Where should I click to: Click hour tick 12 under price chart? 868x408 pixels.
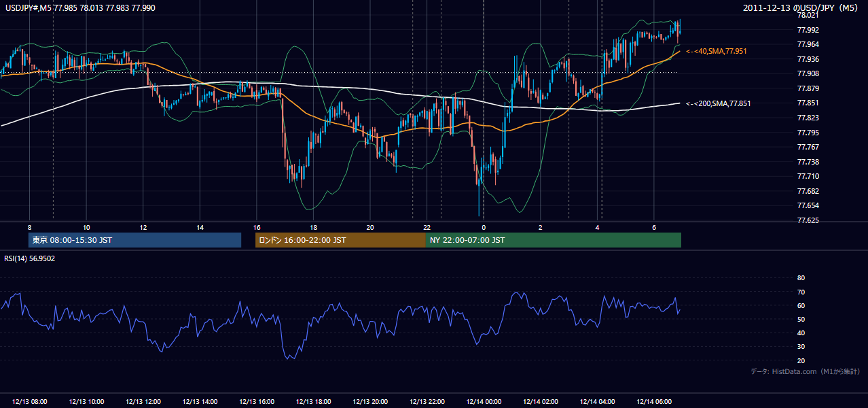coord(143,227)
